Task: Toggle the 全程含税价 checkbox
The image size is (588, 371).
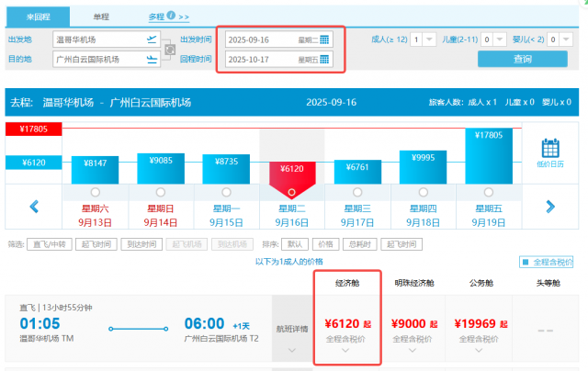Action: [x=526, y=263]
